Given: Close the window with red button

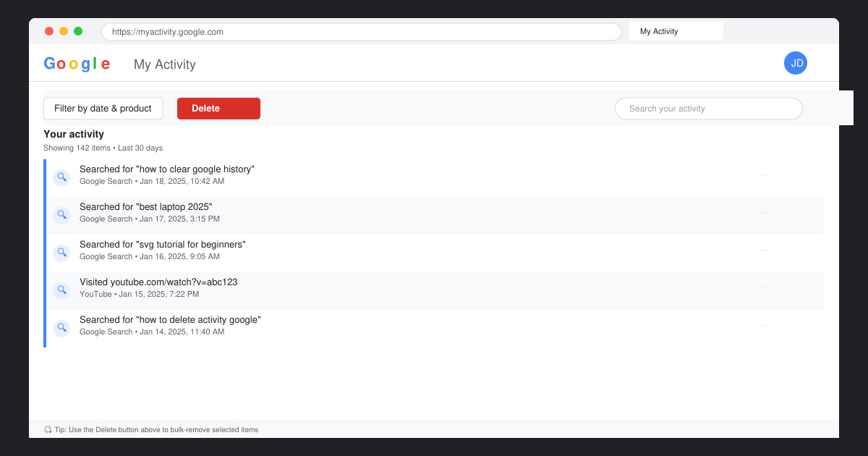Looking at the screenshot, I should point(49,31).
